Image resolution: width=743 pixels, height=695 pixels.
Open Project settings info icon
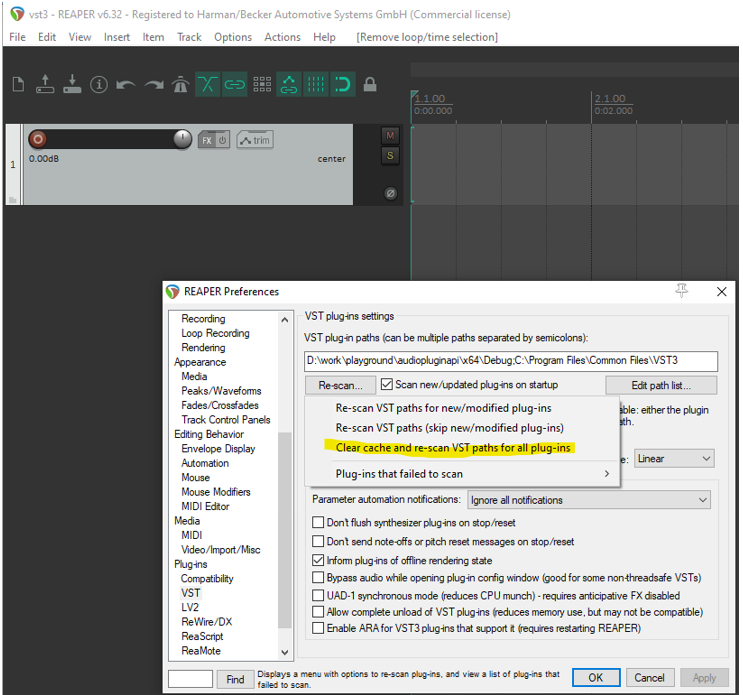(x=99, y=85)
